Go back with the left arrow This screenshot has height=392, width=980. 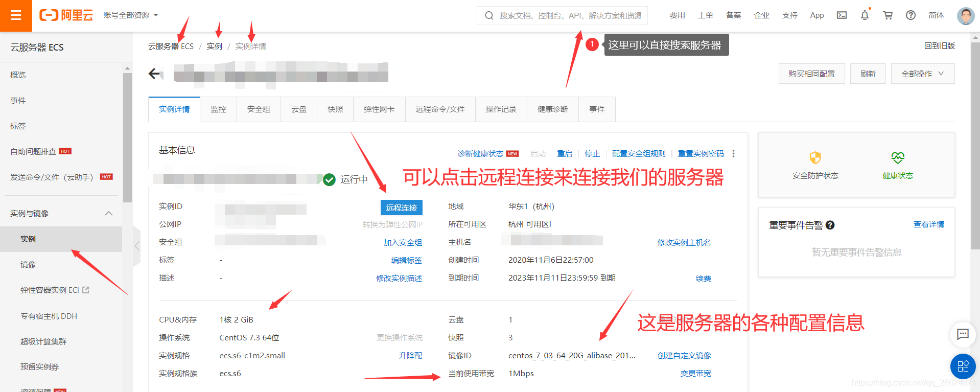[x=155, y=74]
